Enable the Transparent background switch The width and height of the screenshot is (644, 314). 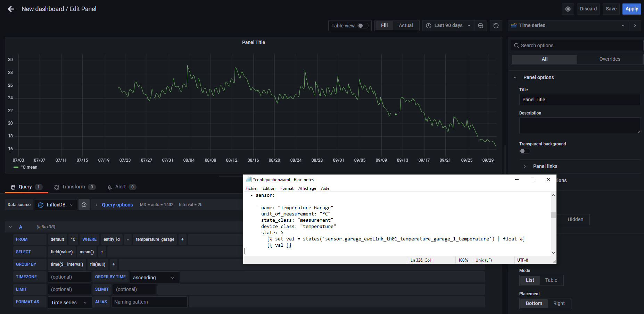[525, 151]
